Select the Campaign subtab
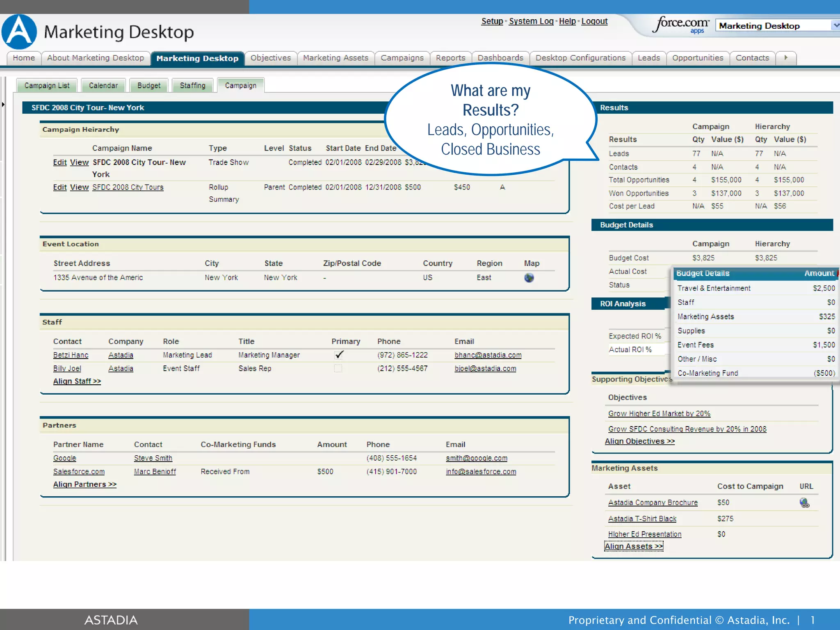The width and height of the screenshot is (840, 630). click(240, 85)
